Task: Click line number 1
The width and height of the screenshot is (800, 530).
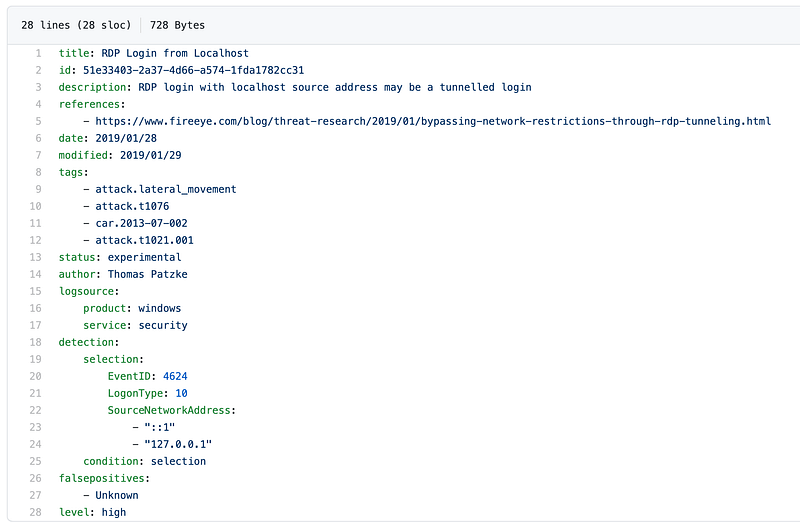Action: [37, 53]
